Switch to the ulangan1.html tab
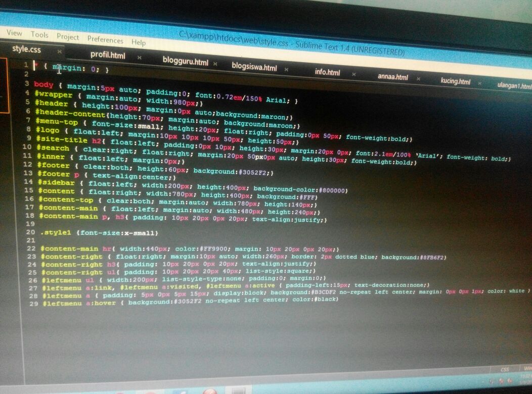The width and height of the screenshot is (532, 394). click(514, 86)
